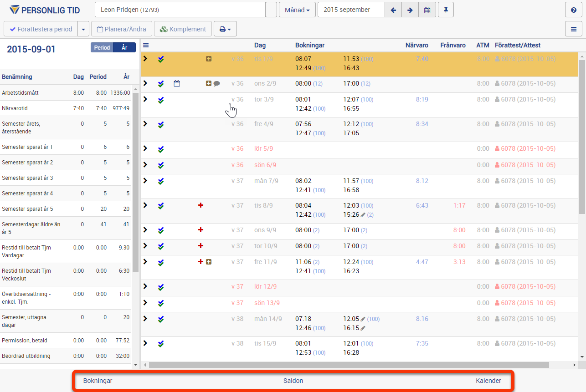
Task: Click the red plus on ons 9/9
Action: point(200,230)
